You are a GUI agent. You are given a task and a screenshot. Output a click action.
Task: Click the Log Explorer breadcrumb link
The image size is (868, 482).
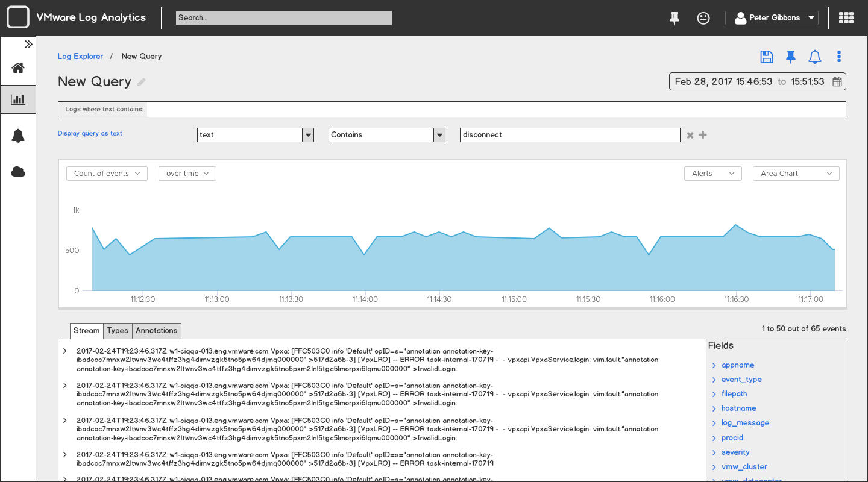(80, 57)
